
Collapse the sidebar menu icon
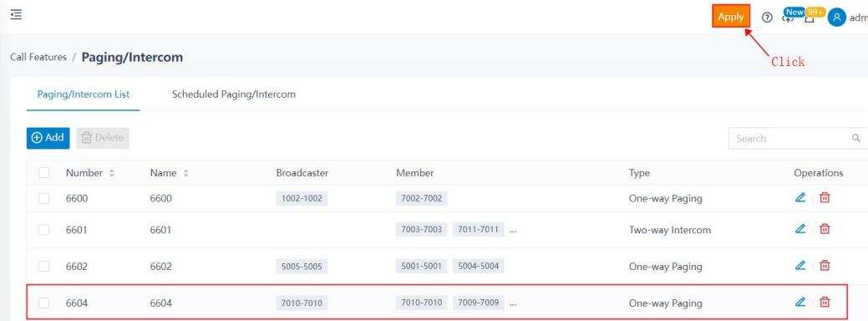pos(16,14)
